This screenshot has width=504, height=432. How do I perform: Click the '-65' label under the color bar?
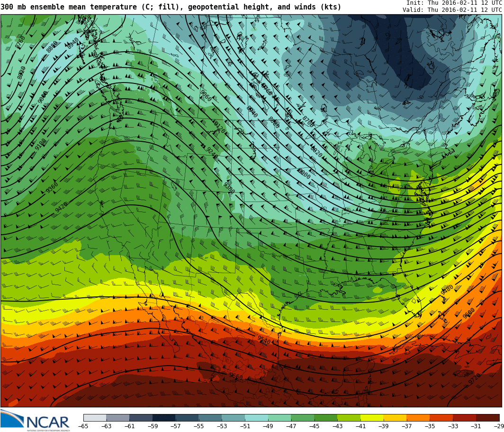coord(83,426)
